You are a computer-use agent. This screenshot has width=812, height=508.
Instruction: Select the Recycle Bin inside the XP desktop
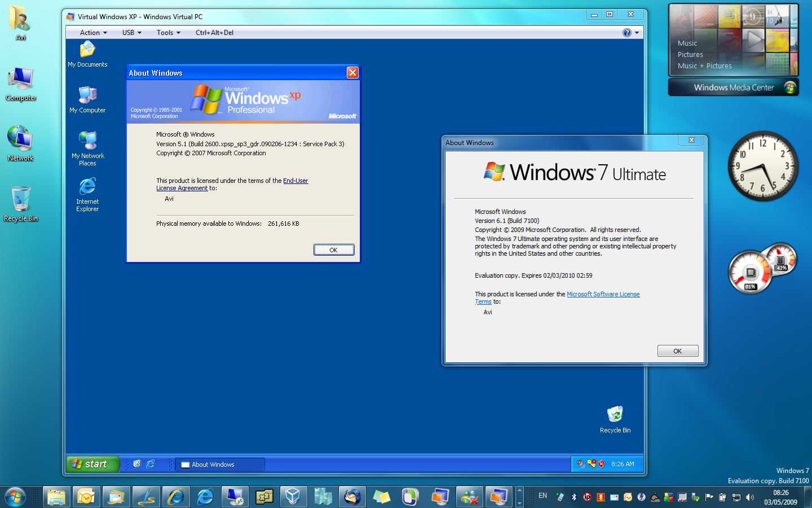[x=615, y=419]
